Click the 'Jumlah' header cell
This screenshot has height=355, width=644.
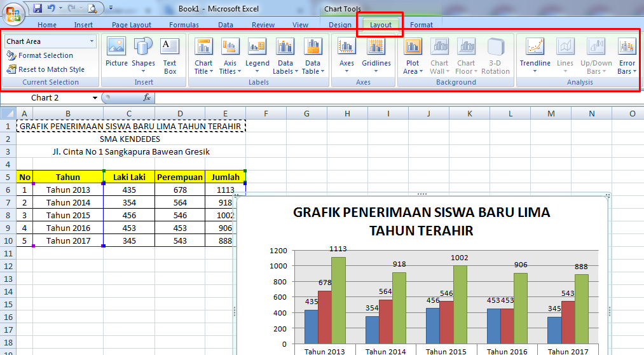coord(225,177)
